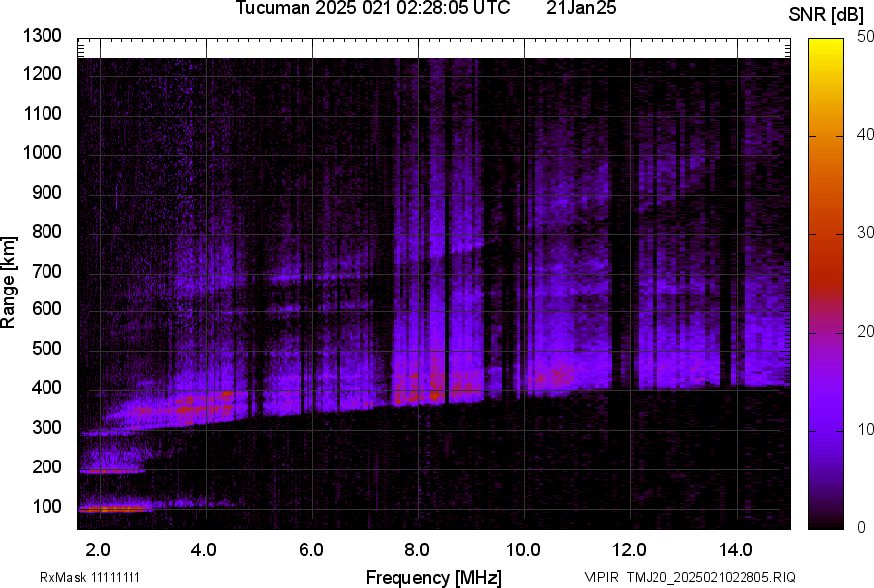Click the range tick label '700'
874x588 pixels.
(x=46, y=271)
